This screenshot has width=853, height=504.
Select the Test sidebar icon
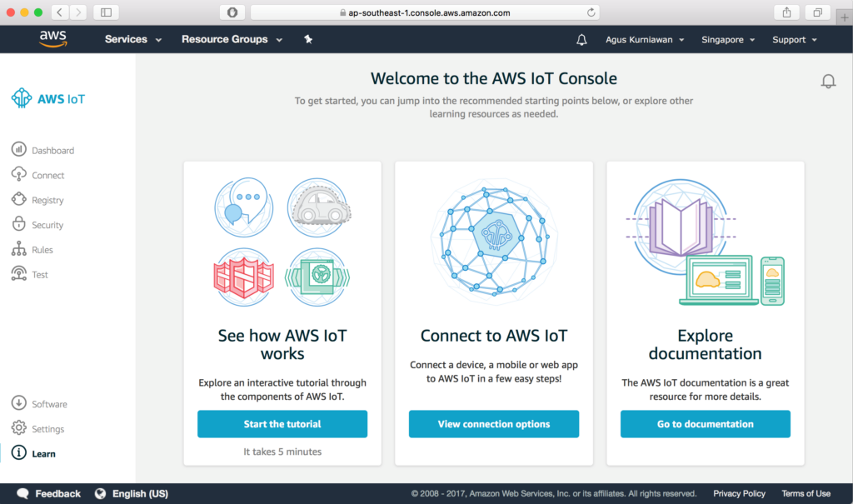37,274
